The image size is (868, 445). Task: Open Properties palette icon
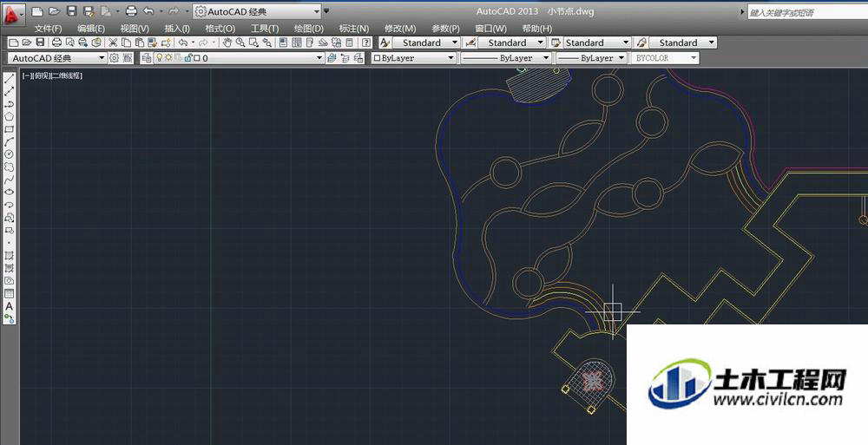283,43
